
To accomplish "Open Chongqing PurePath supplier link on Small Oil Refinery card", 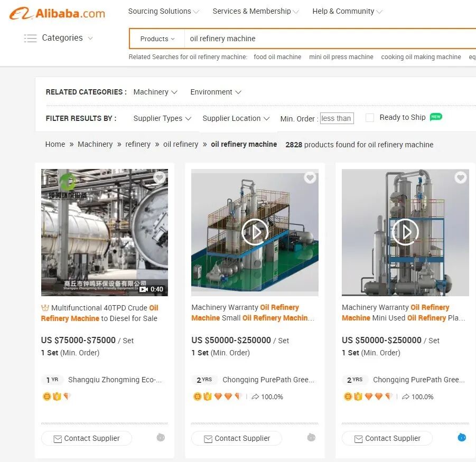I will point(268,380).
